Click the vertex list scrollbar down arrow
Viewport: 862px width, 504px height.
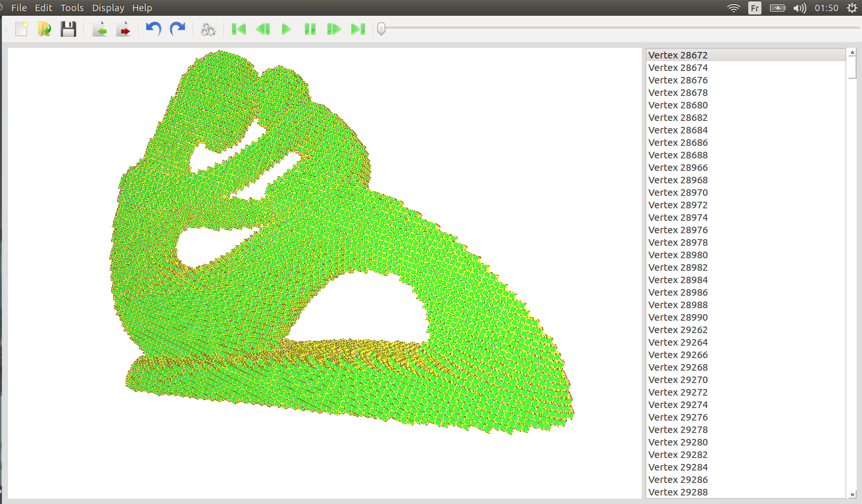tap(852, 493)
